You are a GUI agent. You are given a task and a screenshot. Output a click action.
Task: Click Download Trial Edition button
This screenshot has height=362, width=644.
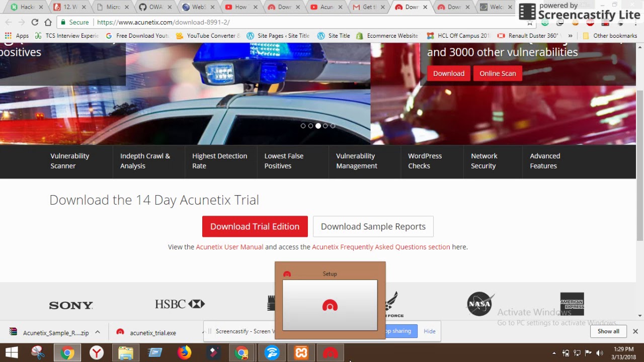click(255, 226)
